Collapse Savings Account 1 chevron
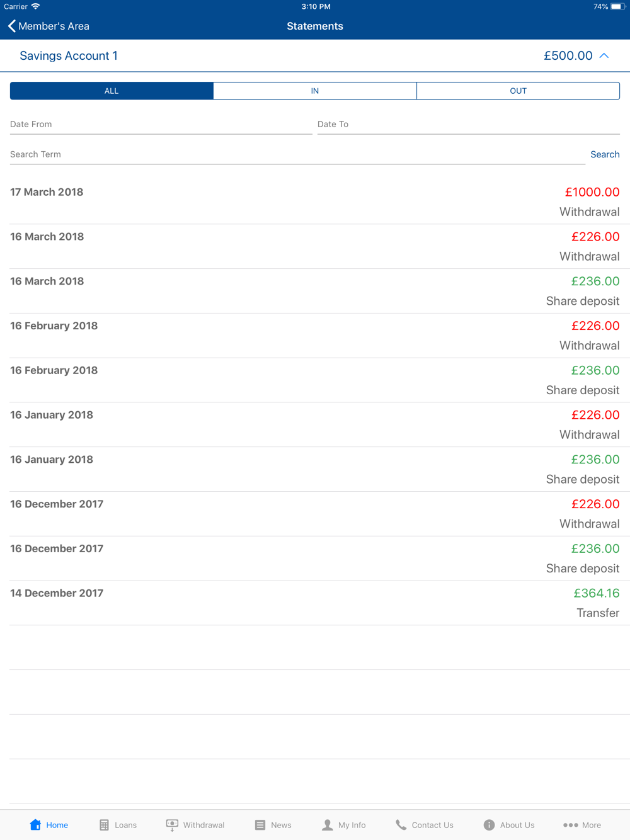Image resolution: width=630 pixels, height=840 pixels. [x=604, y=56]
